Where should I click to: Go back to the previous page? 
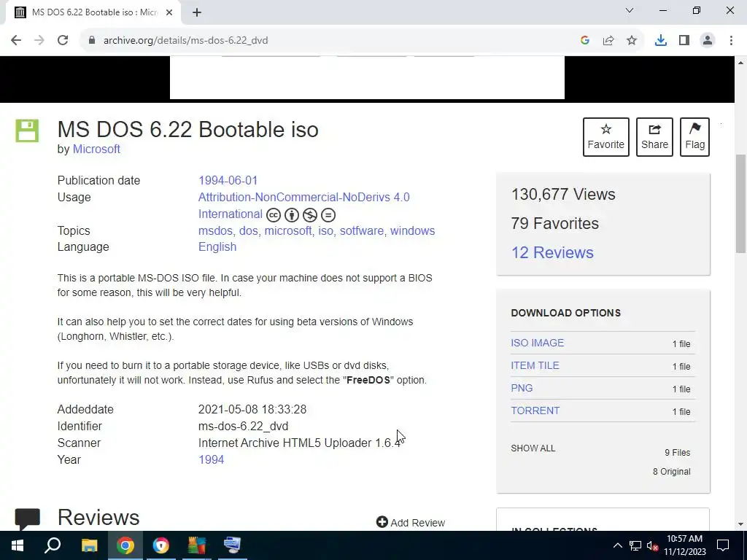[16, 40]
